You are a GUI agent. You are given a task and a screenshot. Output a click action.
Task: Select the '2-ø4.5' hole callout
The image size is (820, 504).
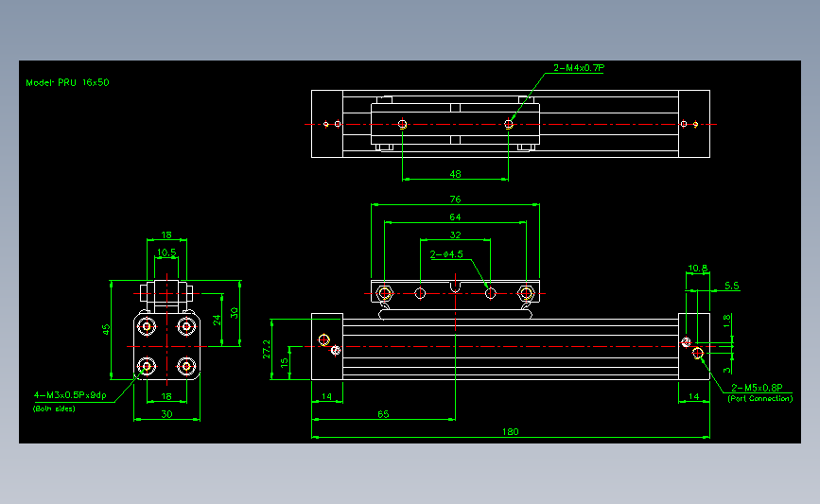[446, 254]
